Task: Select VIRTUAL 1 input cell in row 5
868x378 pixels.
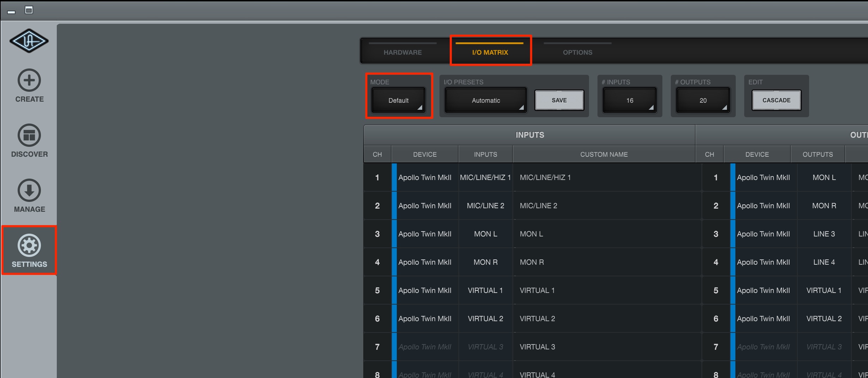Action: [x=485, y=290]
